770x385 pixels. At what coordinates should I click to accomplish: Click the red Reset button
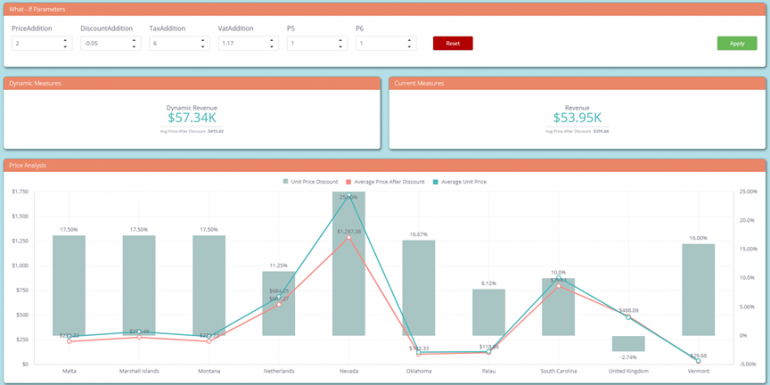click(x=453, y=43)
